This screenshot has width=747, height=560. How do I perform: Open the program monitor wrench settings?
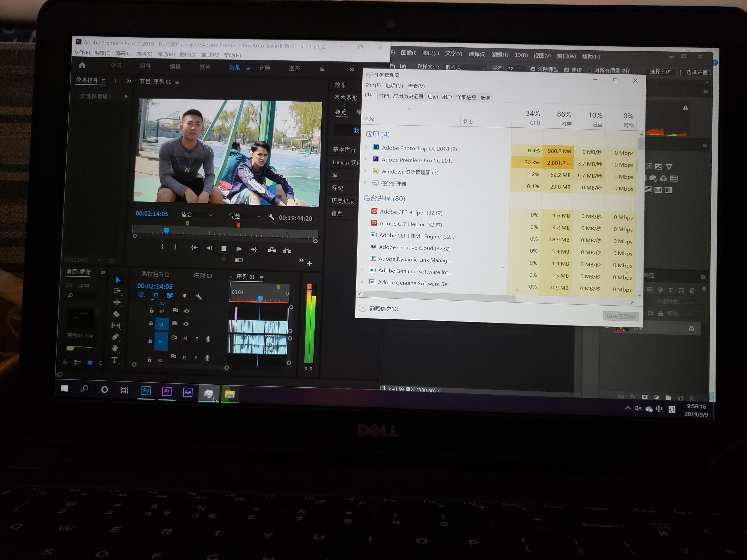[x=271, y=217]
